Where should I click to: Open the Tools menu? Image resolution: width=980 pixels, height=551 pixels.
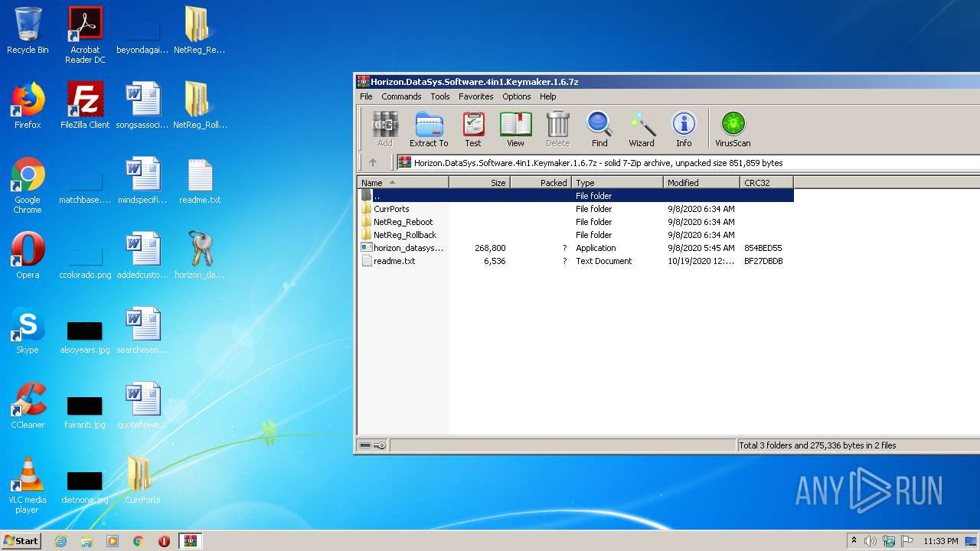click(440, 96)
